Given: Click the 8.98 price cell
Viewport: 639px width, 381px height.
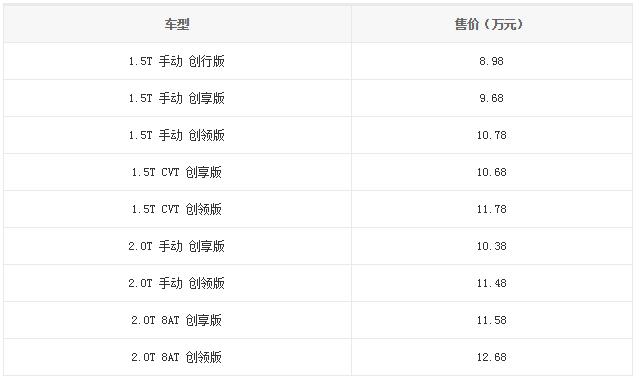Looking at the screenshot, I should 492,61.
